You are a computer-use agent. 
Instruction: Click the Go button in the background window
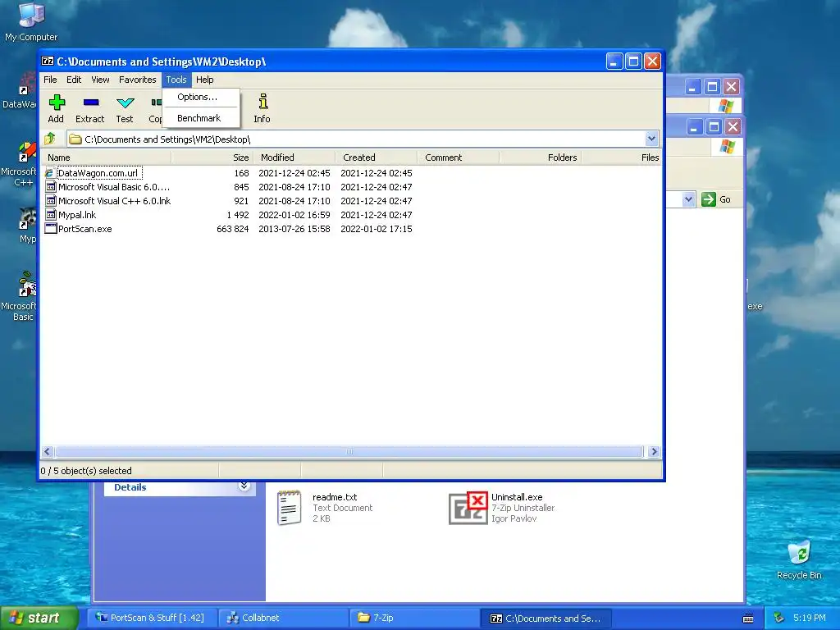[716, 199]
